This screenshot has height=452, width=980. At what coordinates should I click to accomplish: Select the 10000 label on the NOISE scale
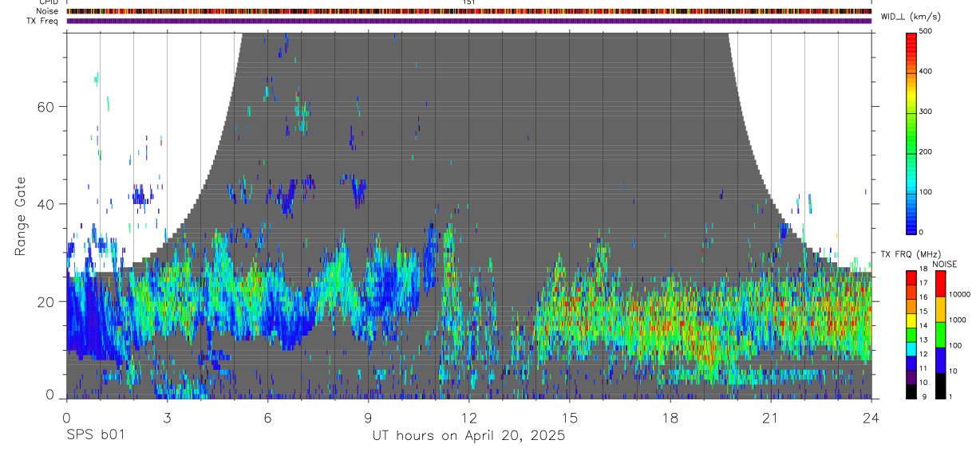coord(960,295)
